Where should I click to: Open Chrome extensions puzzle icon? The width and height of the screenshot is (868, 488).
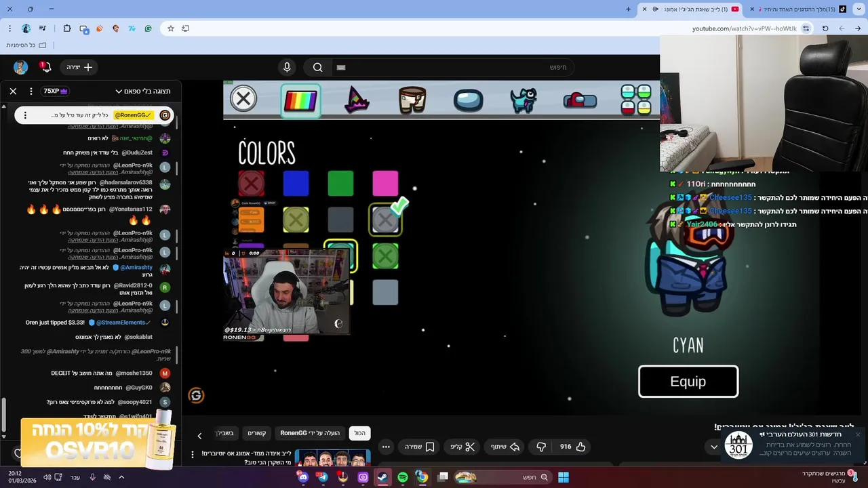[x=66, y=28]
